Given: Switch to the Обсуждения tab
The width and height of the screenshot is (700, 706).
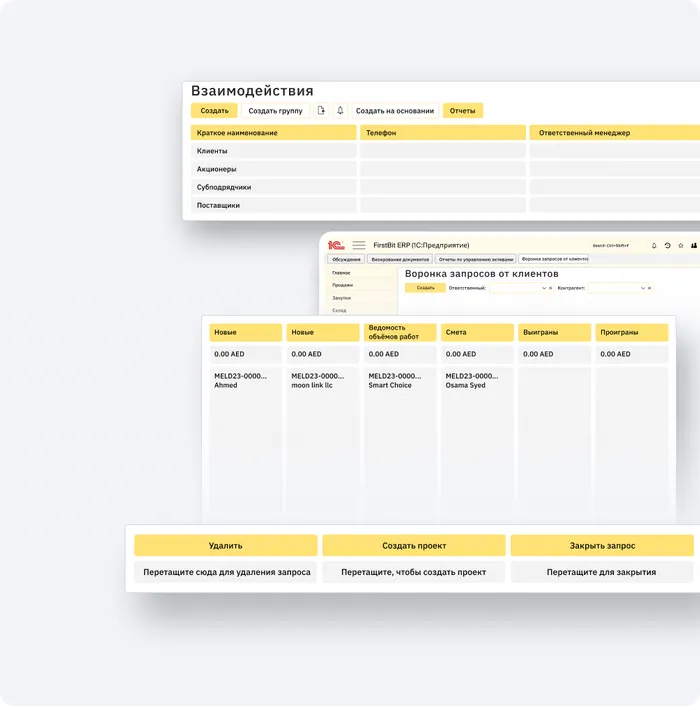Looking at the screenshot, I should 347,259.
